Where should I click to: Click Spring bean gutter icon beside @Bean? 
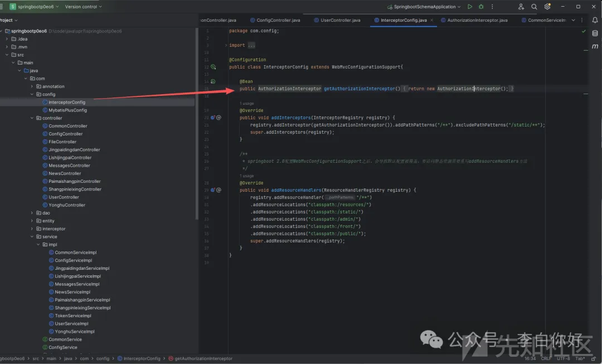[x=213, y=81]
